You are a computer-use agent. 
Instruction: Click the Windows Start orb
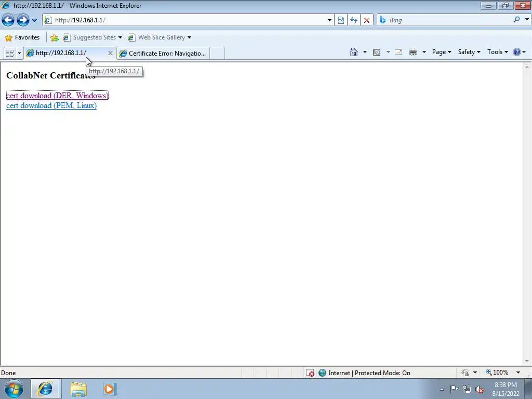14,389
